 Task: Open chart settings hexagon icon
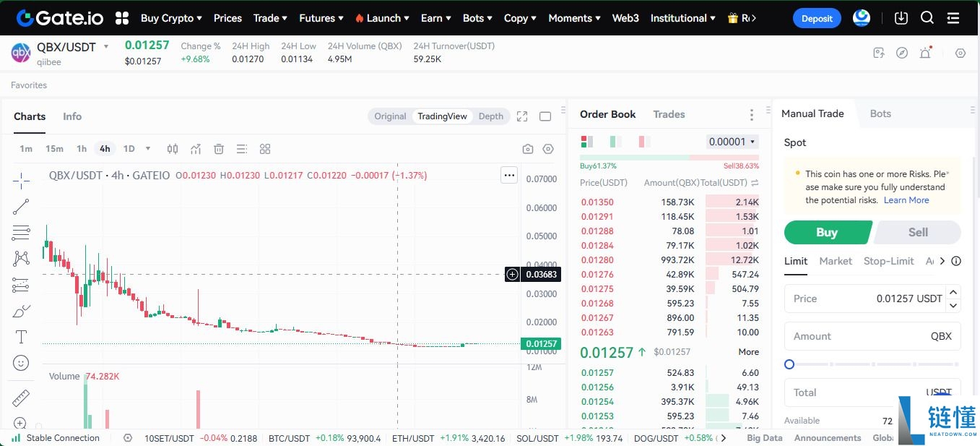[548, 149]
